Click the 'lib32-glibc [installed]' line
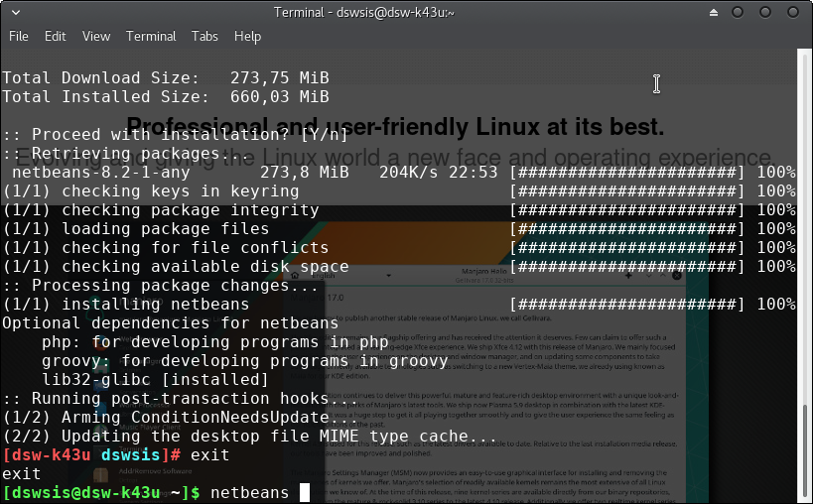 point(155,380)
